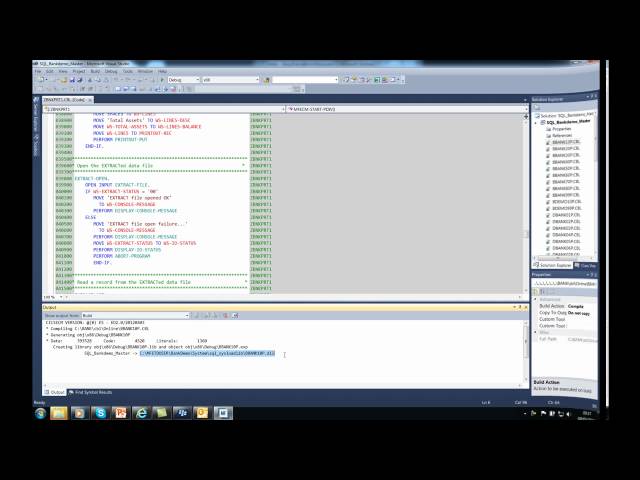Switch to the Class View tab

585,266
